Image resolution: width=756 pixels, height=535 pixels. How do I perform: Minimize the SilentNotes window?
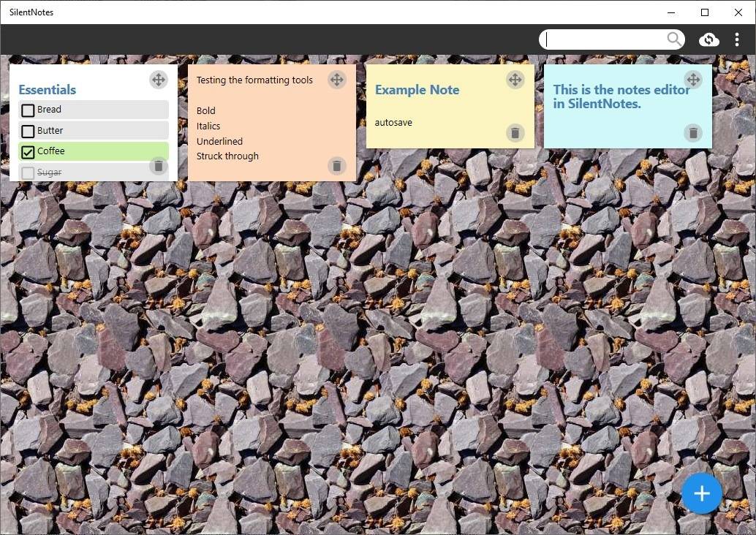671,12
